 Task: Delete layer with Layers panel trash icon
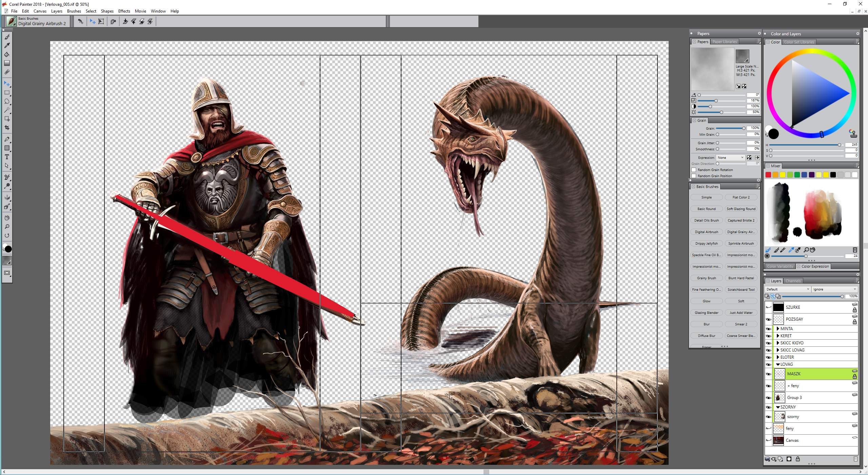tap(855, 459)
